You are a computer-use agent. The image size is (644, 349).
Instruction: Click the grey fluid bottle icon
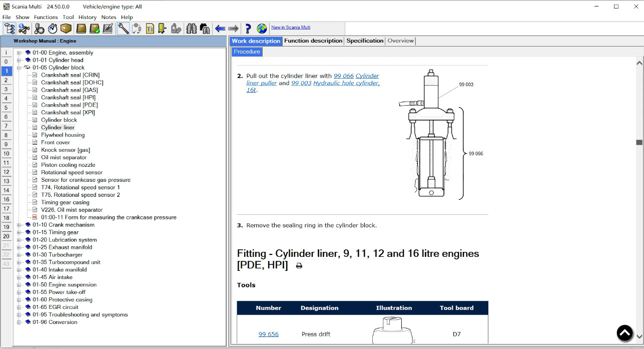[176, 29]
